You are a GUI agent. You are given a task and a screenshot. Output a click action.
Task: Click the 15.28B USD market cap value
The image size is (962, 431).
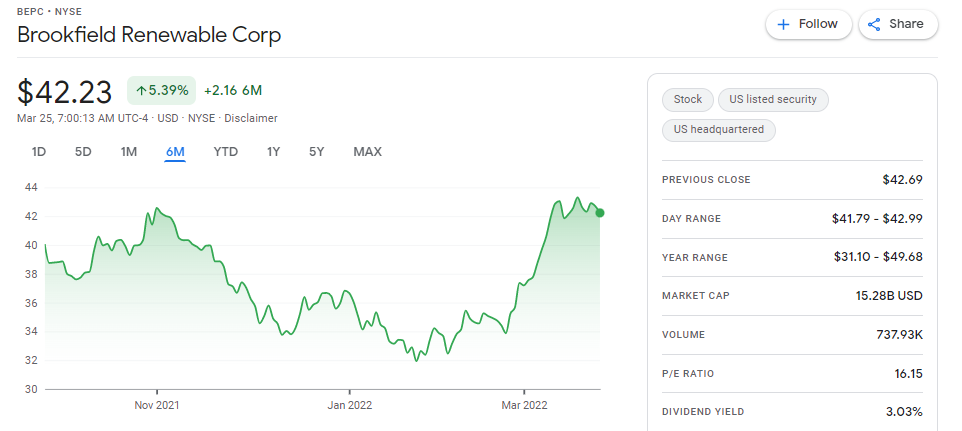coord(889,296)
